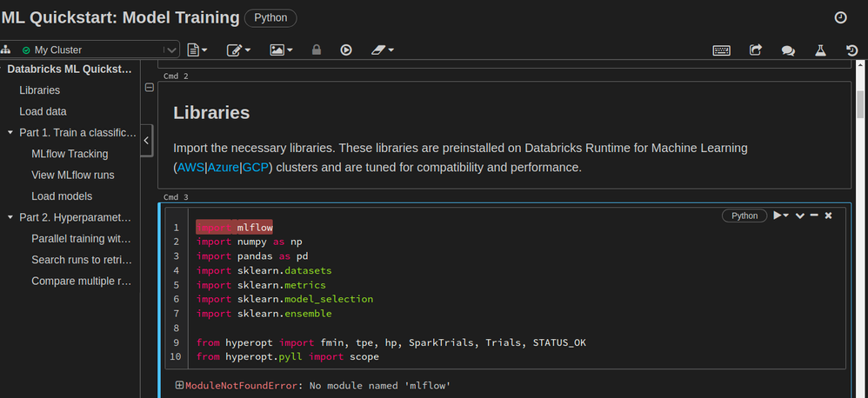Image resolution: width=868 pixels, height=398 pixels.
Task: Minimize the Cmd 3 code cell
Action: tap(814, 216)
